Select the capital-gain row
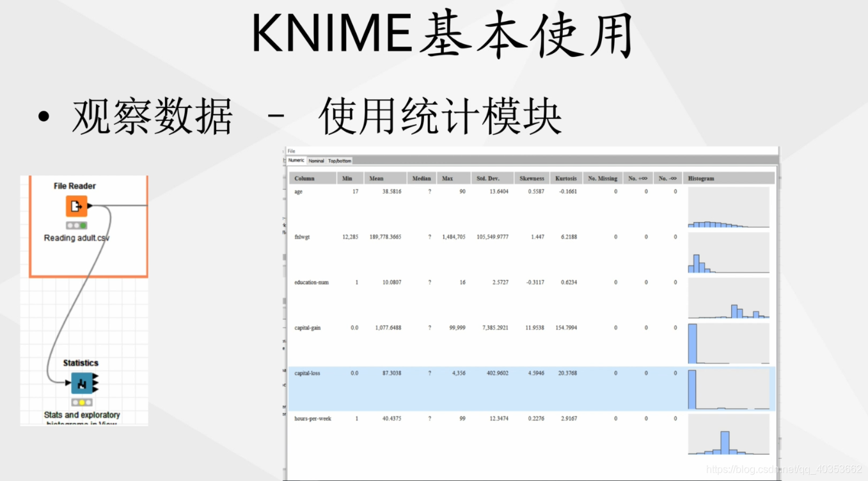868x481 pixels. pyautogui.click(x=532, y=343)
